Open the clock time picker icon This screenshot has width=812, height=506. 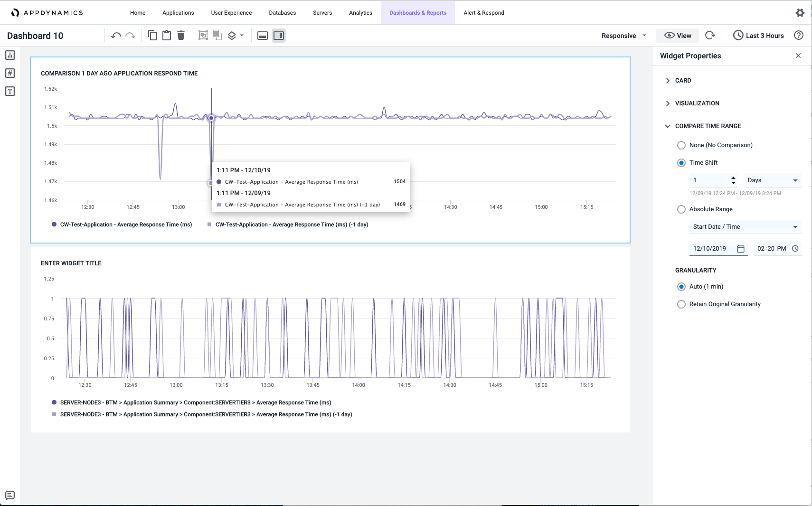(x=795, y=248)
